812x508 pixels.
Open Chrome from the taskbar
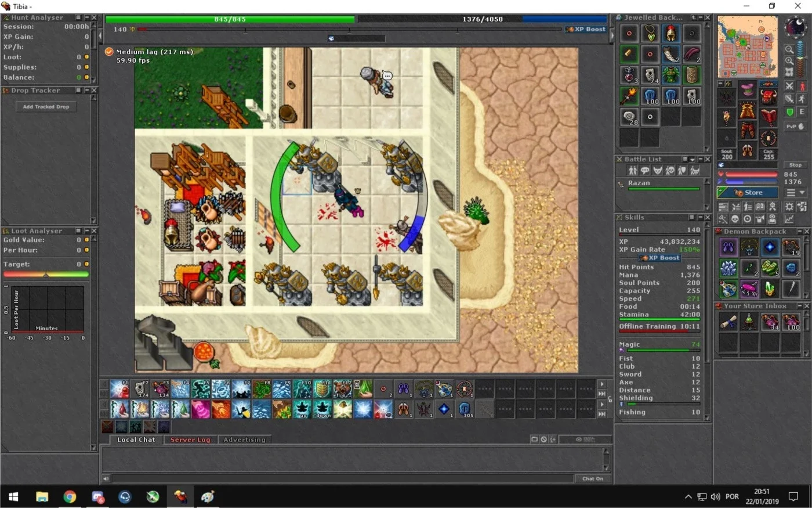pyautogui.click(x=70, y=497)
